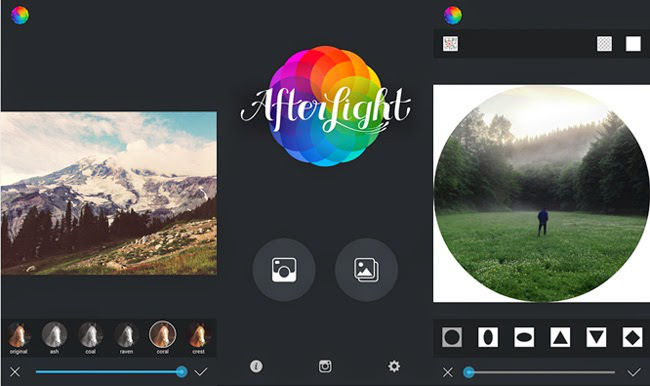The width and height of the screenshot is (650, 386).
Task: Select the original filter thumbnail
Action: pyautogui.click(x=18, y=338)
